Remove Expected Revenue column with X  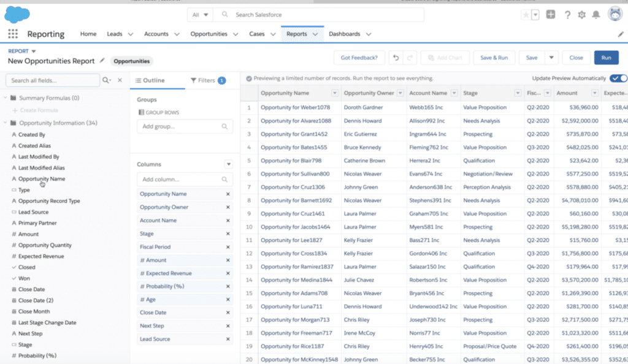(228, 273)
